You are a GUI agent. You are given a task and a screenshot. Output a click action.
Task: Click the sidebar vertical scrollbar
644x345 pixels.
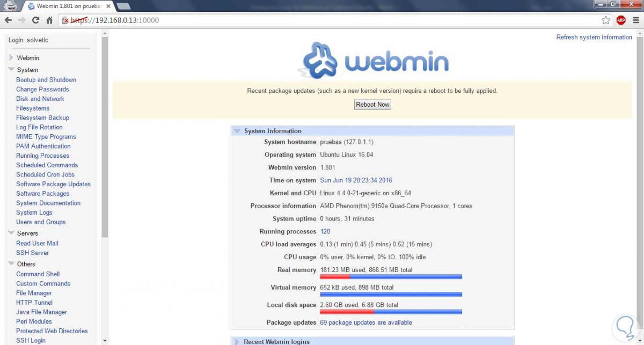click(x=105, y=137)
